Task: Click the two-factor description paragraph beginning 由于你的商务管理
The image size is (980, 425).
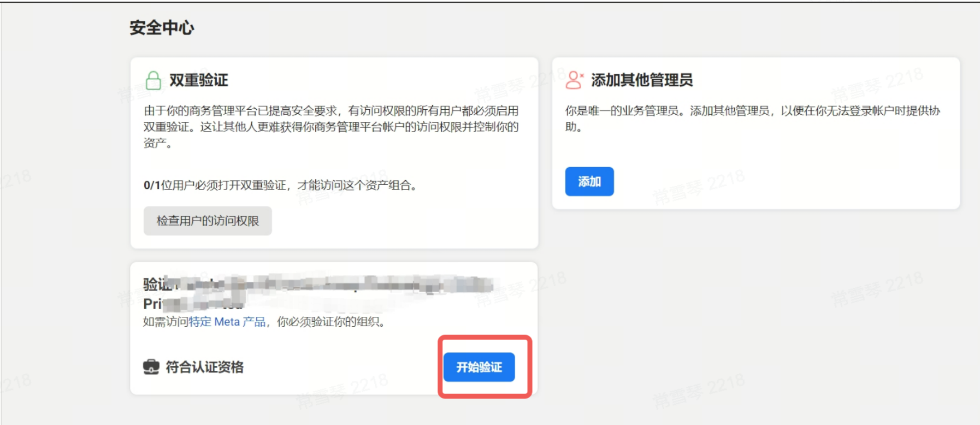Action: click(x=331, y=127)
